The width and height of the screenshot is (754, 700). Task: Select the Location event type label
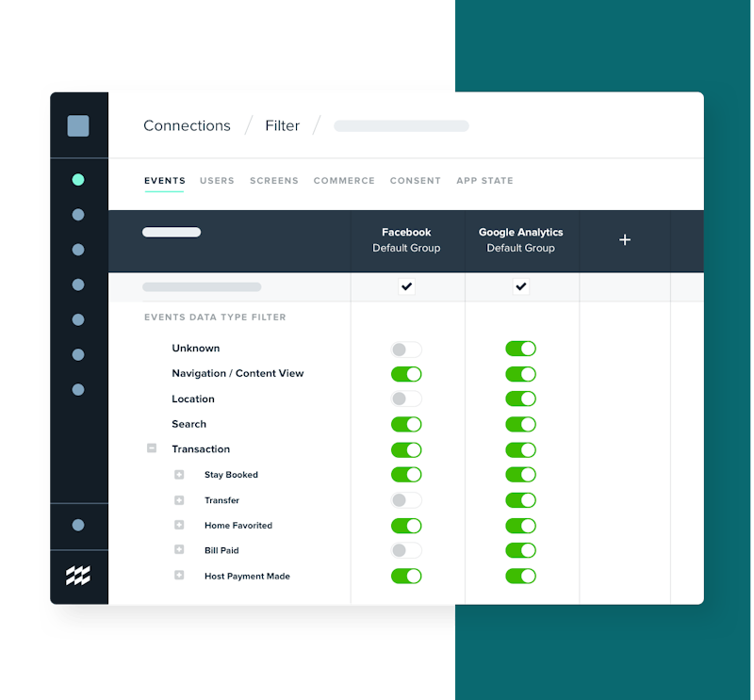click(x=193, y=399)
